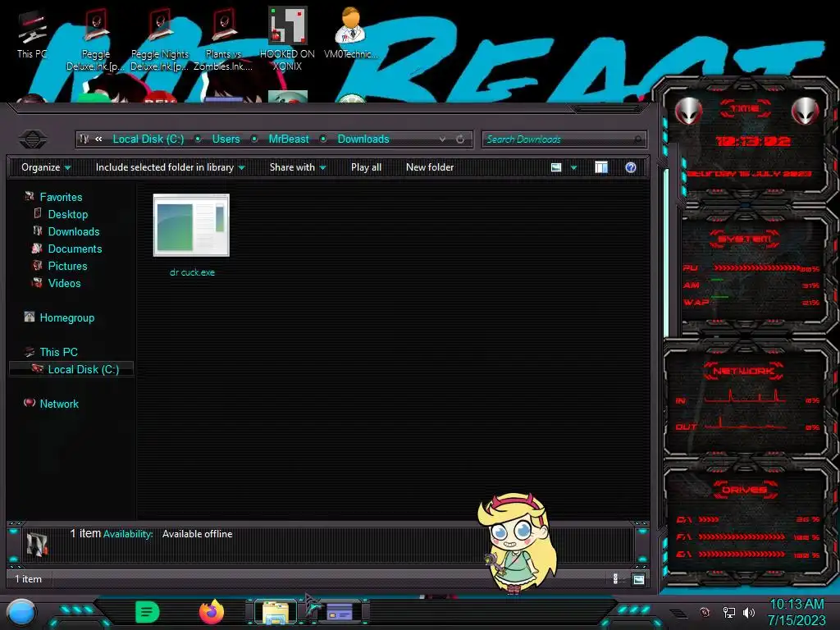Open the Organize dropdown menu
This screenshot has height=630, width=840.
point(46,167)
